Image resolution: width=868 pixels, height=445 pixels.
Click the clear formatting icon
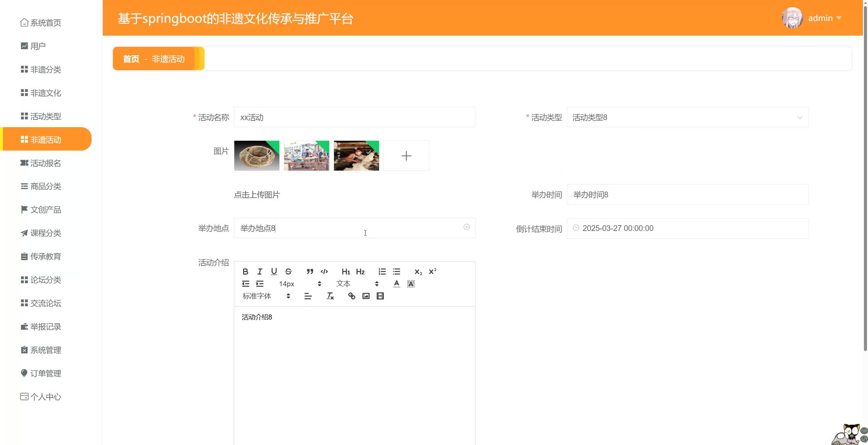(x=330, y=296)
